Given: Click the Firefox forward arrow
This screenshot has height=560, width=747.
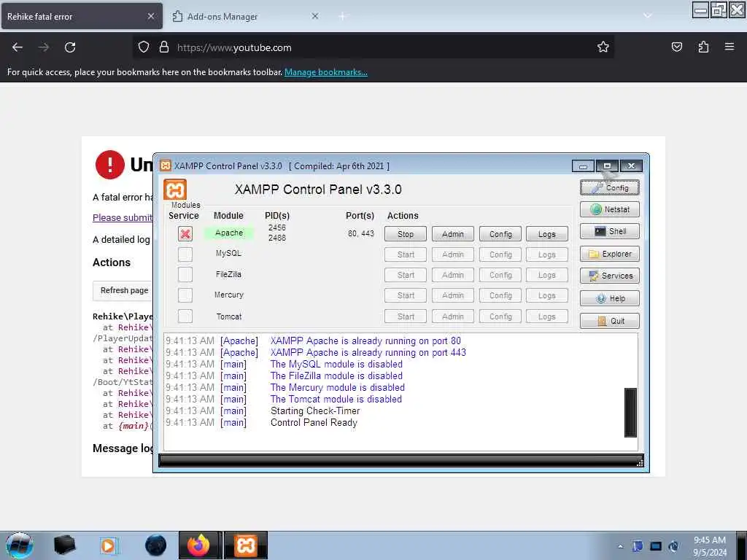Looking at the screenshot, I should 44,47.
